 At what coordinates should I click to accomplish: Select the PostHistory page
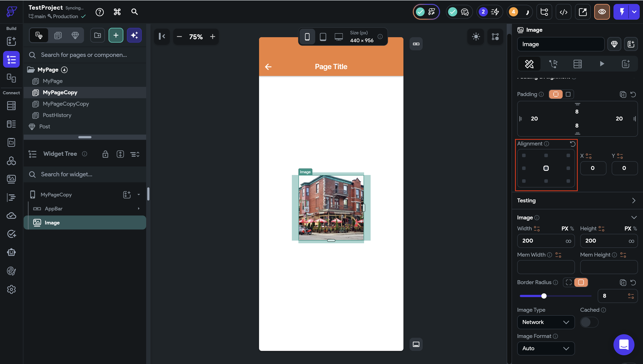point(57,115)
